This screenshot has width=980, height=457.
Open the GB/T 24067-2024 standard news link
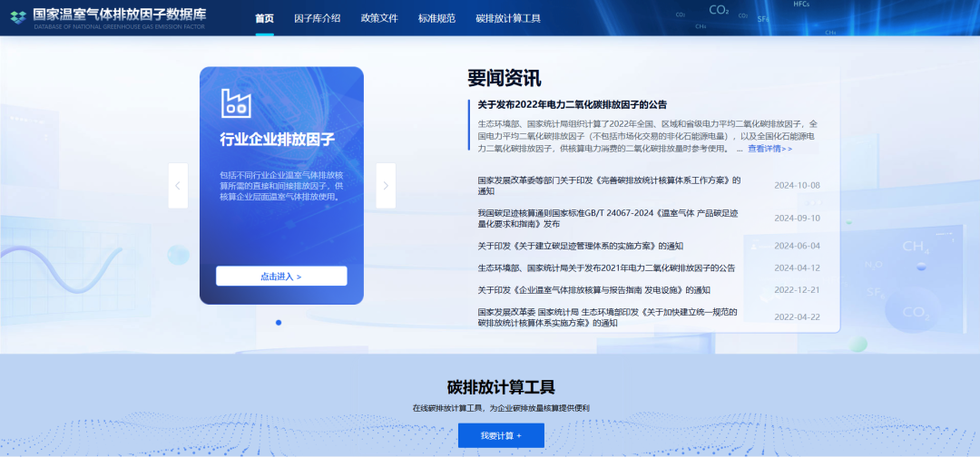[609, 218]
